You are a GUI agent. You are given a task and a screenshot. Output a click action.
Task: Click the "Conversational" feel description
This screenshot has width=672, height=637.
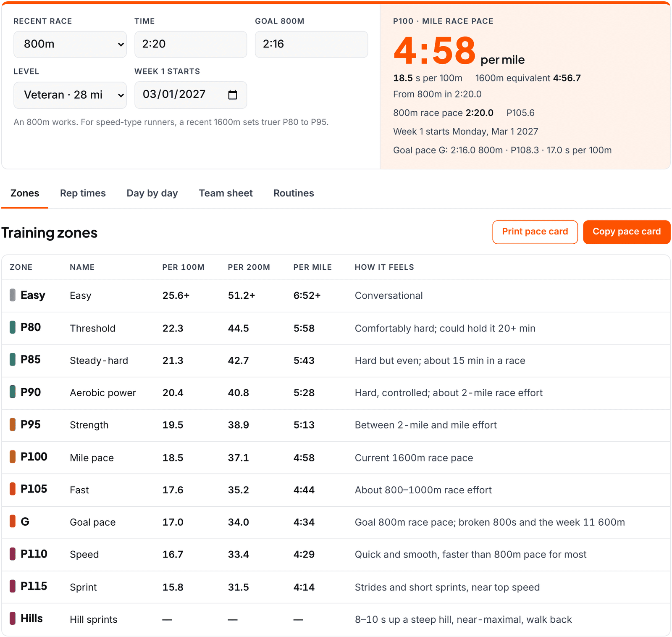click(389, 295)
